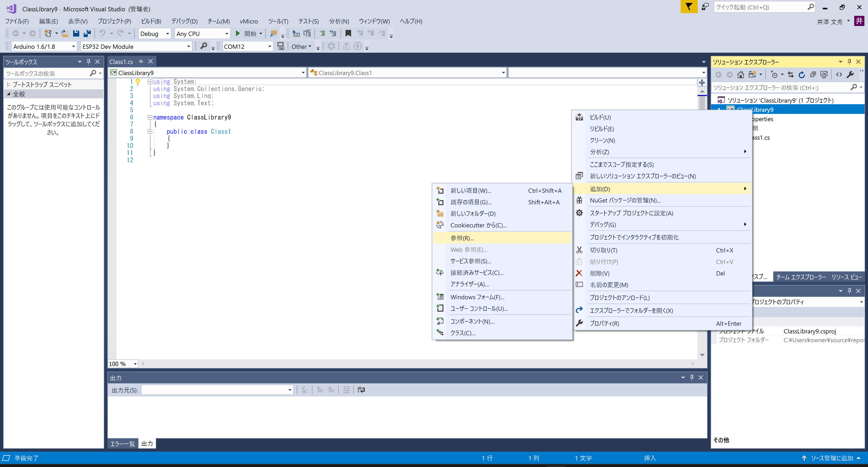Click ビルド(U) in context menu
868x467 pixels.
click(x=662, y=117)
